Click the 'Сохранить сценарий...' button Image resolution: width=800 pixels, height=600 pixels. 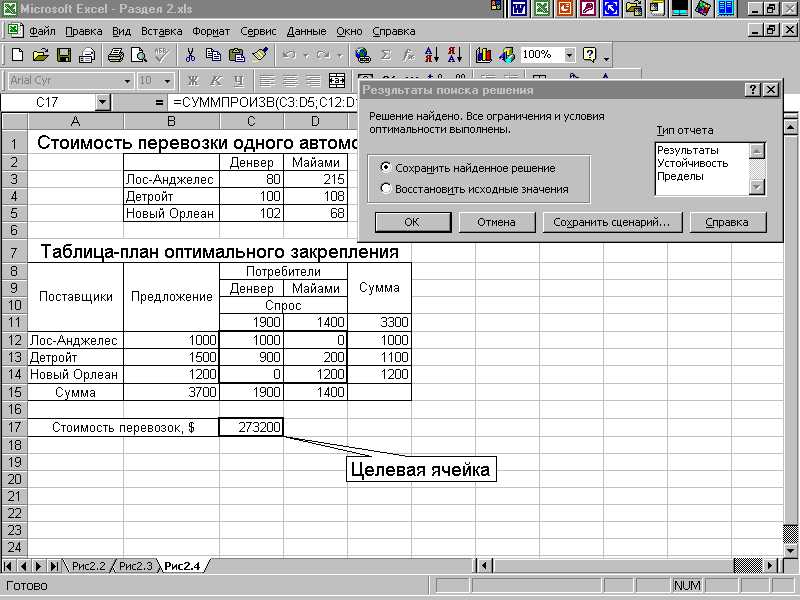[x=611, y=222]
